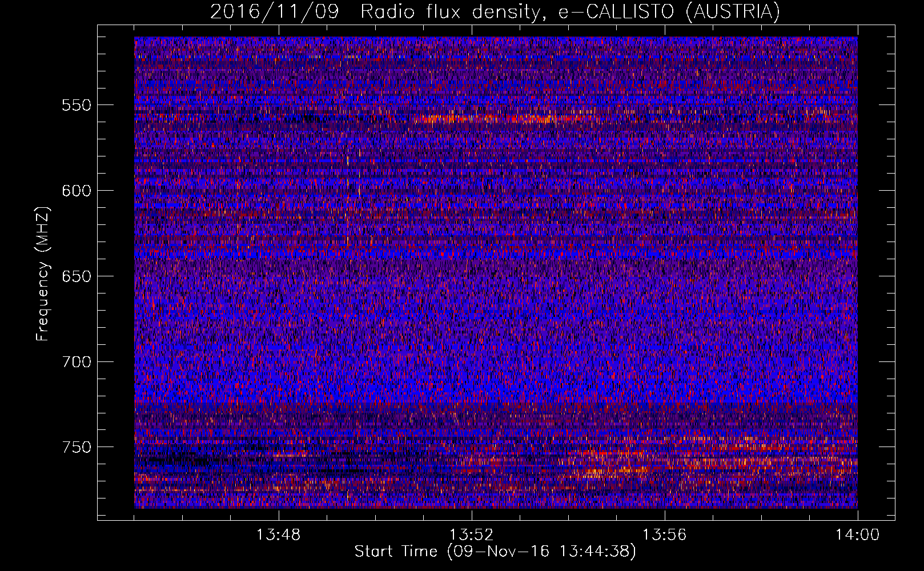The width and height of the screenshot is (924, 571).
Task: Click the 550 frequency tick label
Action: tap(76, 105)
